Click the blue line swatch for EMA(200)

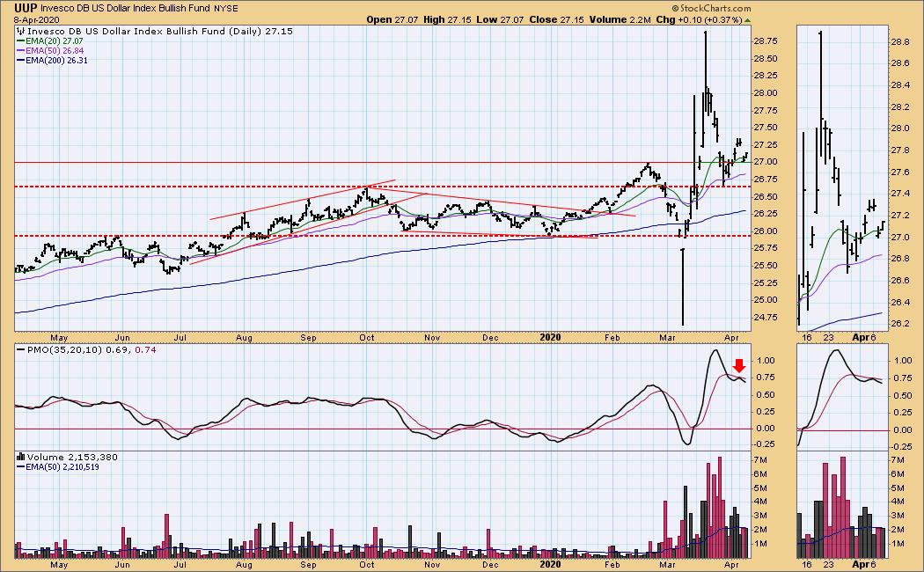tap(21, 60)
